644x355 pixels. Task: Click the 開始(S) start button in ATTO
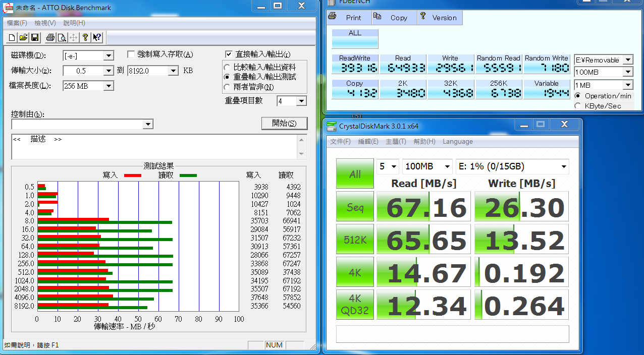pos(284,124)
